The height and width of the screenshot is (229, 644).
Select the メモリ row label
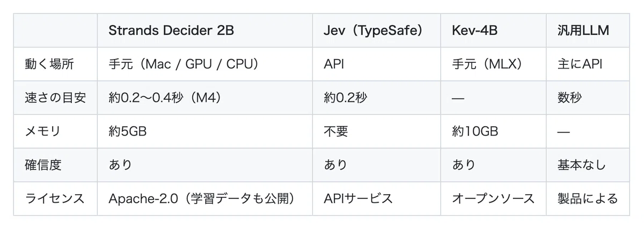coord(44,131)
